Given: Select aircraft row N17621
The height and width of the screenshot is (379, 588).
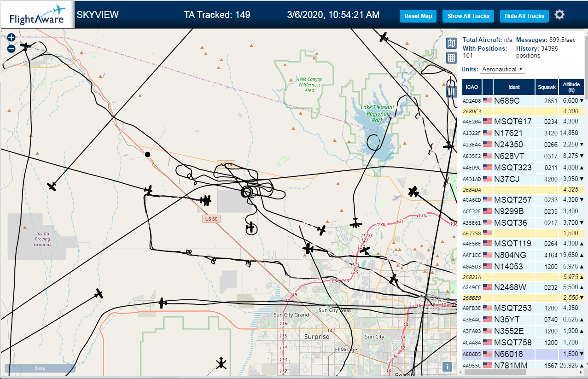Looking at the screenshot, I should pos(523,133).
